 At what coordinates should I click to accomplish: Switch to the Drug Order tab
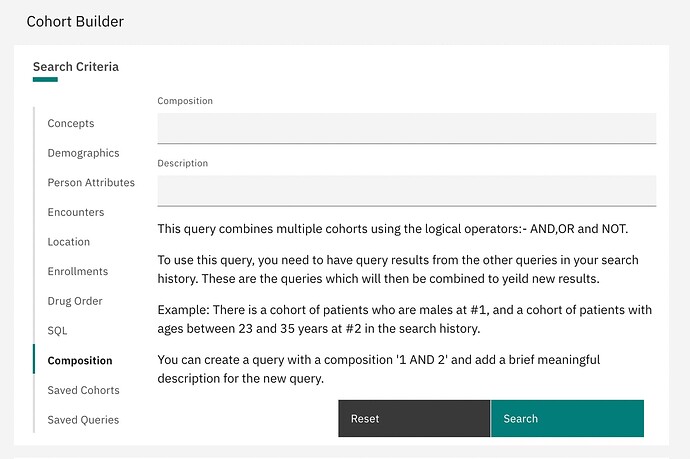[75, 301]
